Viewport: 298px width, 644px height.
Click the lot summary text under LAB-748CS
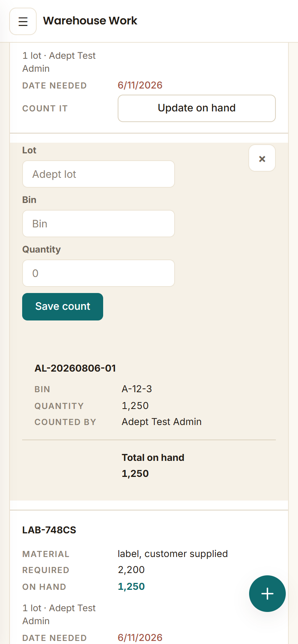point(59,614)
